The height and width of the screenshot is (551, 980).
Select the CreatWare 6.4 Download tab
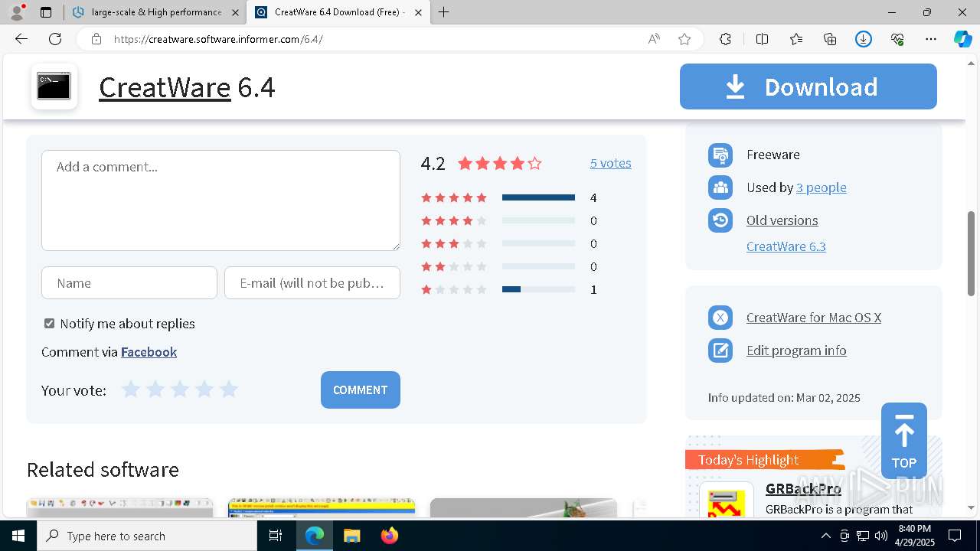(x=337, y=12)
